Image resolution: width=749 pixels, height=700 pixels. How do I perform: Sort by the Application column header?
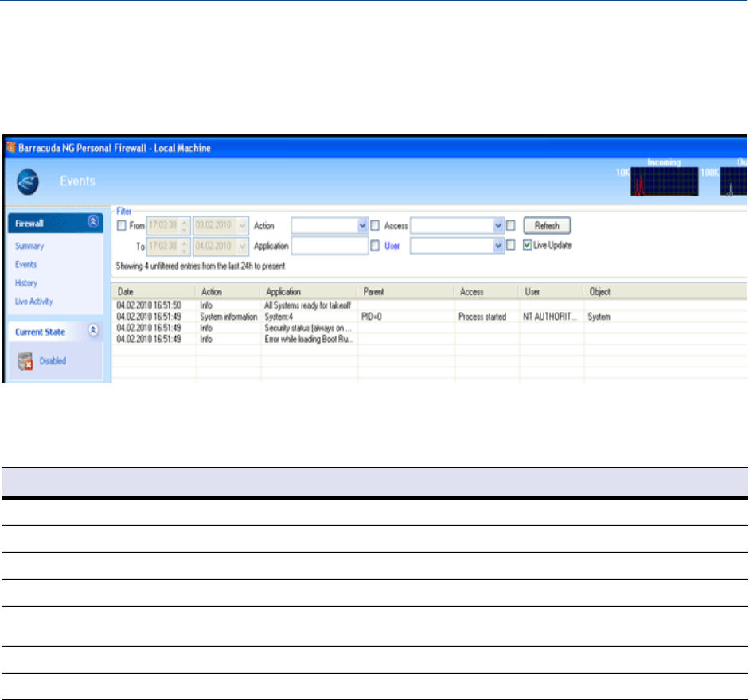309,292
